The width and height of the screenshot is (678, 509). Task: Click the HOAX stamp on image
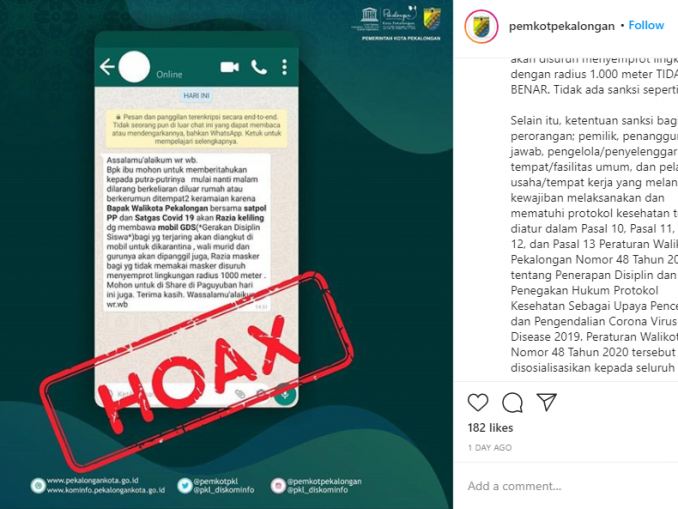pyautogui.click(x=197, y=371)
